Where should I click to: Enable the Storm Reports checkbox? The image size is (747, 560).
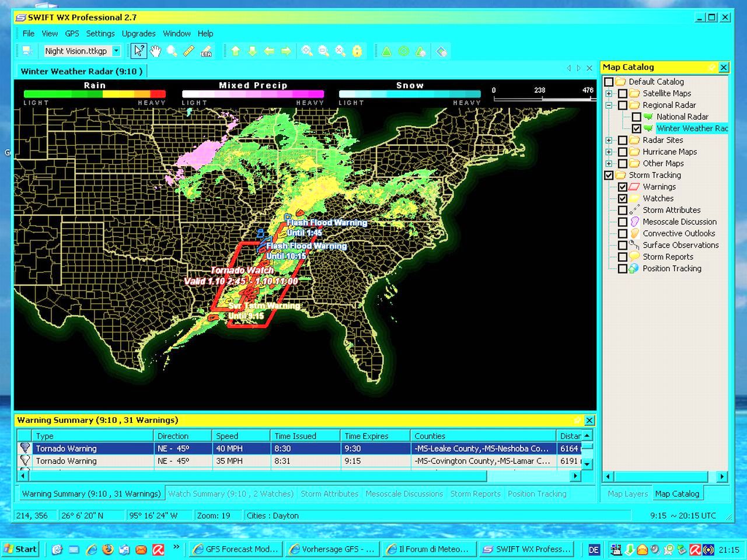pos(623,257)
